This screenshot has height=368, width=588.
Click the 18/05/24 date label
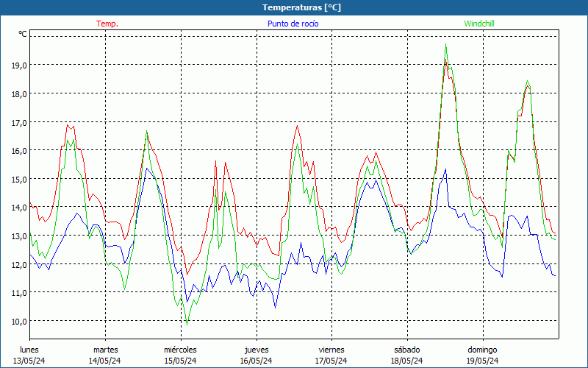tap(407, 361)
